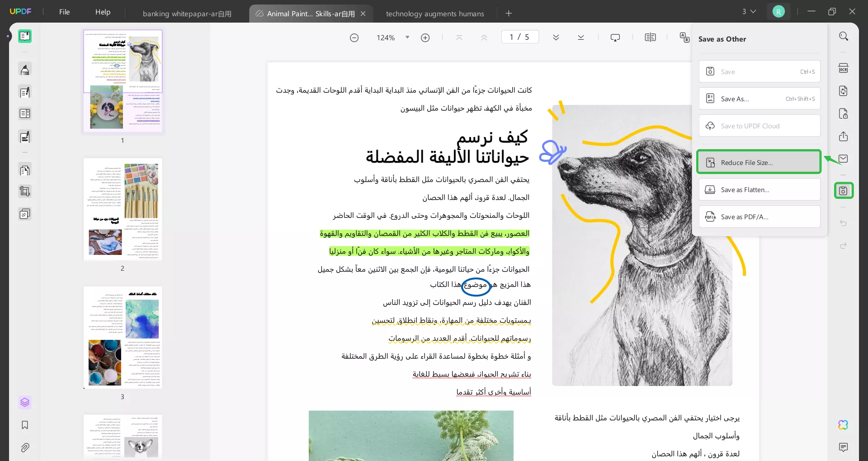Select page 2 thumbnail
The image size is (868, 461).
point(123,209)
